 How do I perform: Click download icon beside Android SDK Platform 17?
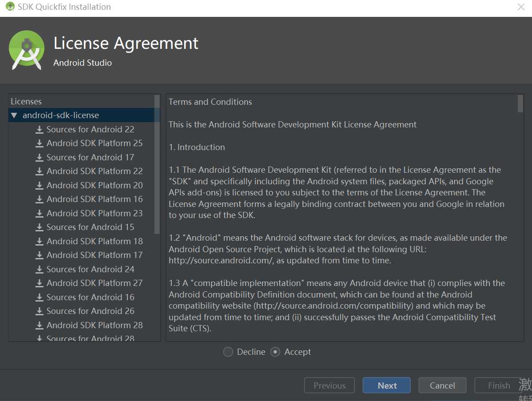[39, 255]
